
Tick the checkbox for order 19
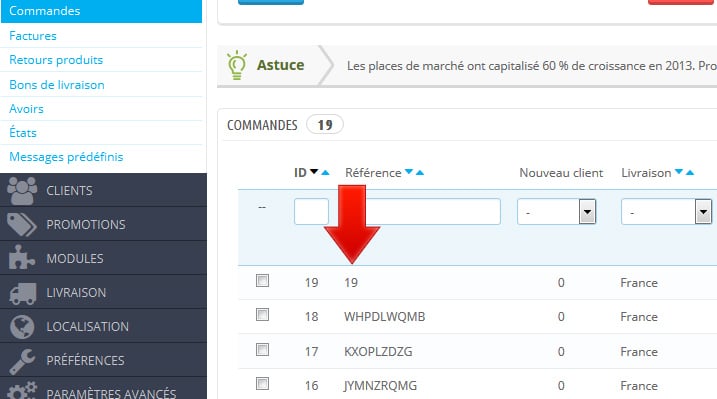click(x=262, y=280)
